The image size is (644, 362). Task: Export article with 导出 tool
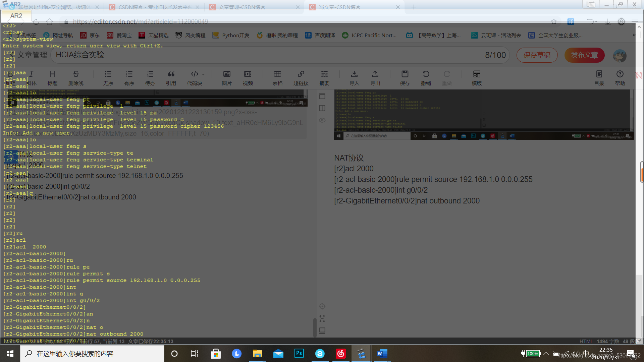pyautogui.click(x=375, y=78)
